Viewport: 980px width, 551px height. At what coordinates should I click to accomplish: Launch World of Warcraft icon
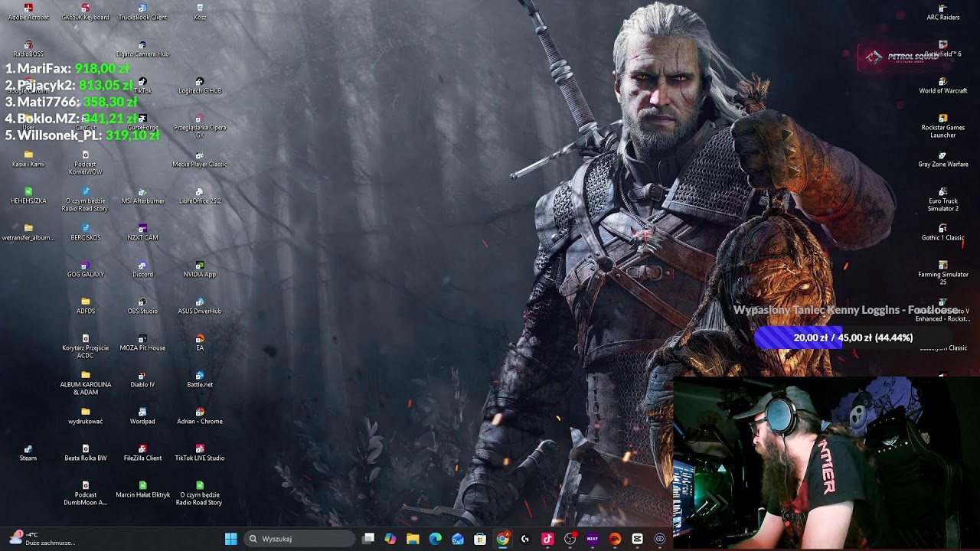pos(943,85)
